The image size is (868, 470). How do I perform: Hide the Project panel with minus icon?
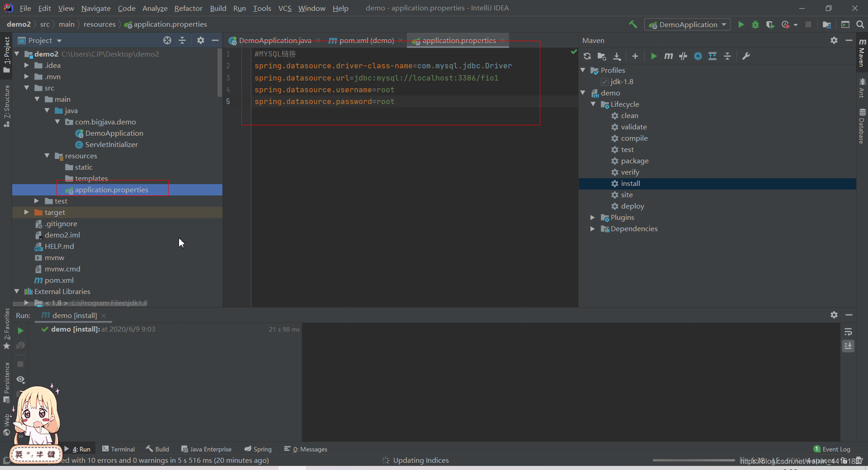(x=215, y=40)
